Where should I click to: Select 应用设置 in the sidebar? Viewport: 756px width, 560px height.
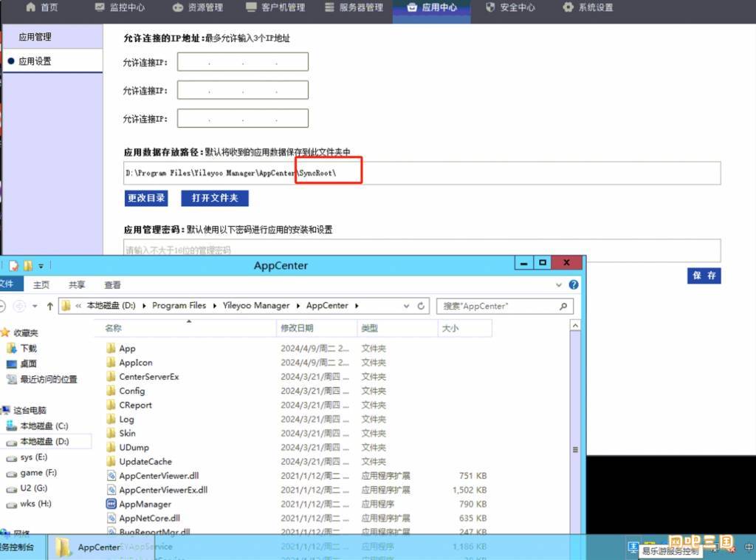(x=52, y=61)
